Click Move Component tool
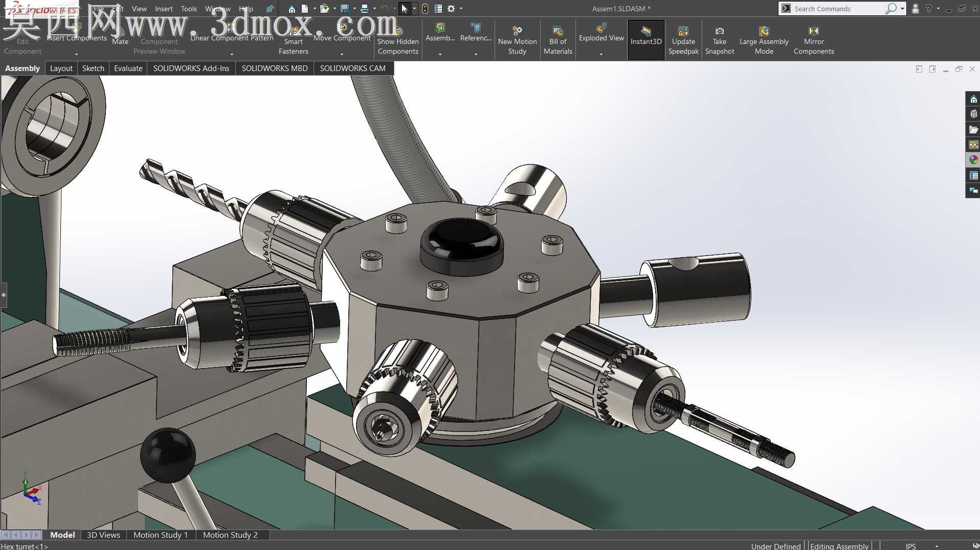This screenshot has width=980, height=550. tap(342, 33)
